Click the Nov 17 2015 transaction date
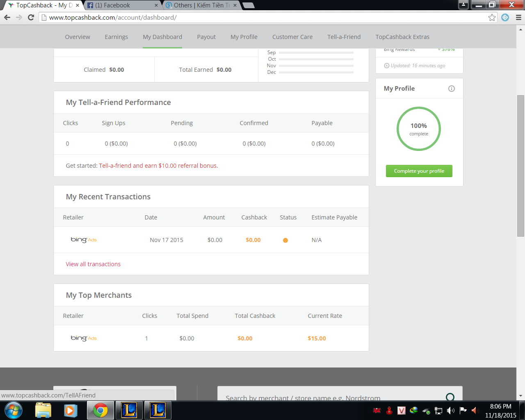 click(167, 240)
